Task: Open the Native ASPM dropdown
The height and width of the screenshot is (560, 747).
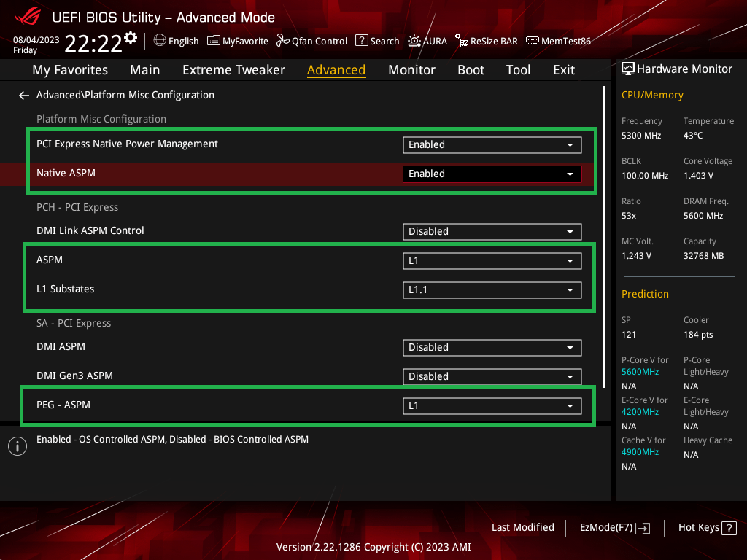Action: 492,174
